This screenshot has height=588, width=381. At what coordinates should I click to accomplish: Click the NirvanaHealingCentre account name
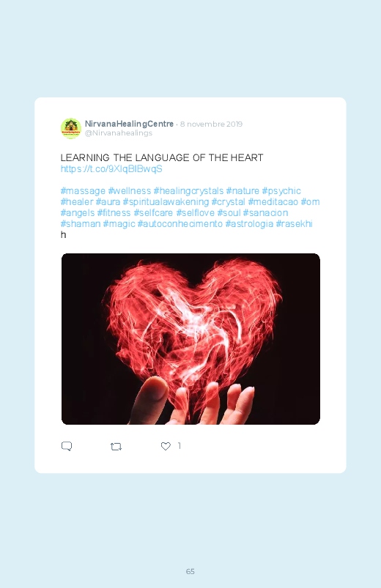click(x=129, y=124)
